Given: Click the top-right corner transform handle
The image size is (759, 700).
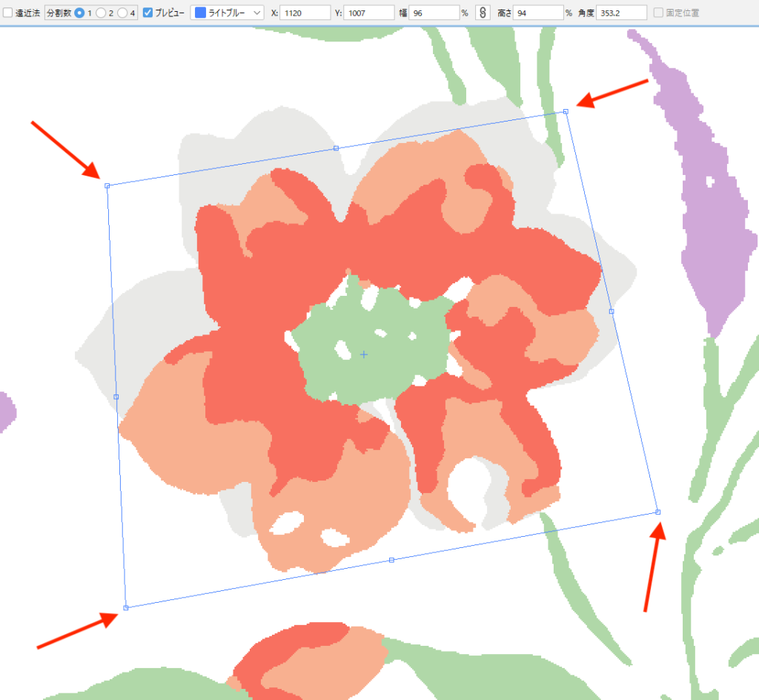Looking at the screenshot, I should [566, 112].
